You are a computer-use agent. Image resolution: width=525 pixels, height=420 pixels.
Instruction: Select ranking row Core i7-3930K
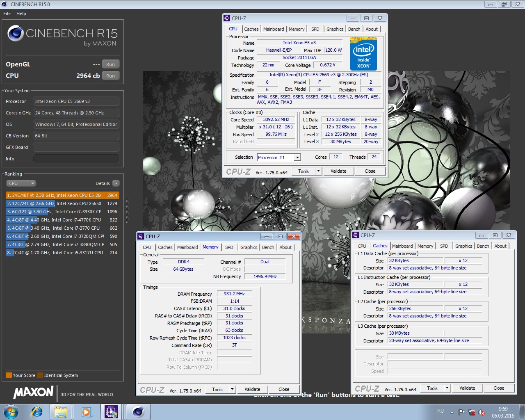pos(62,212)
